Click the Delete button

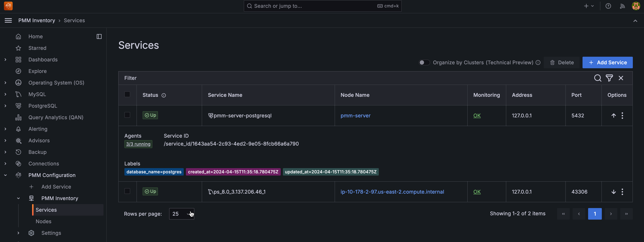pyautogui.click(x=561, y=62)
